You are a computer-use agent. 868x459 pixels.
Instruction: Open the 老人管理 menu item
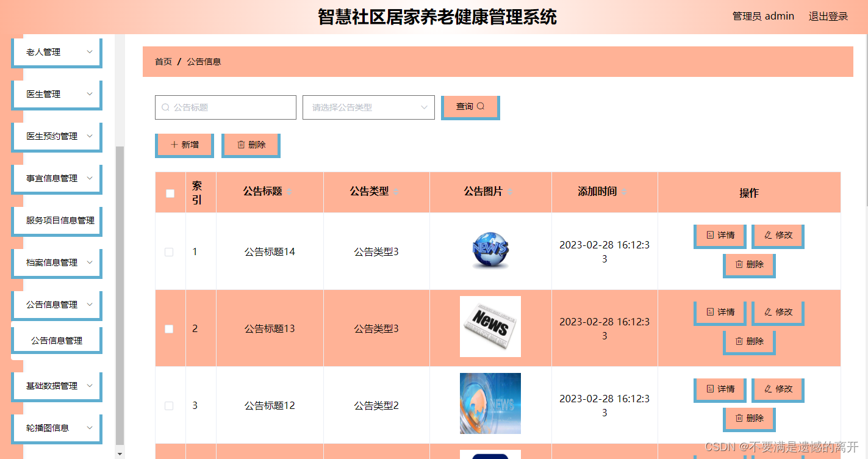click(56, 52)
